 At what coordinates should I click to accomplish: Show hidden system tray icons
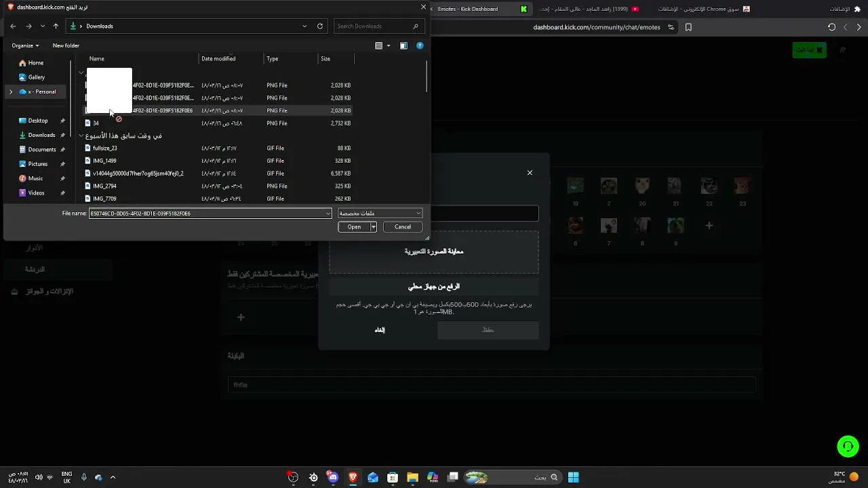113,477
